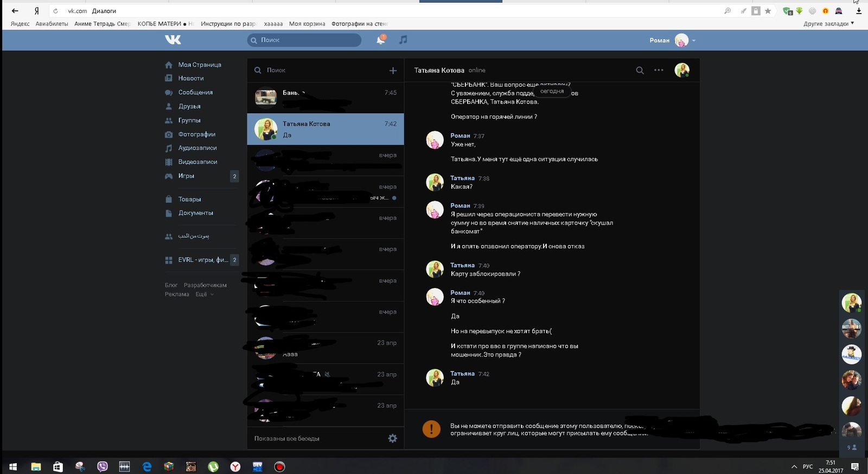Expand the Ещё footer dropdown
The image size is (868, 474).
click(205, 294)
